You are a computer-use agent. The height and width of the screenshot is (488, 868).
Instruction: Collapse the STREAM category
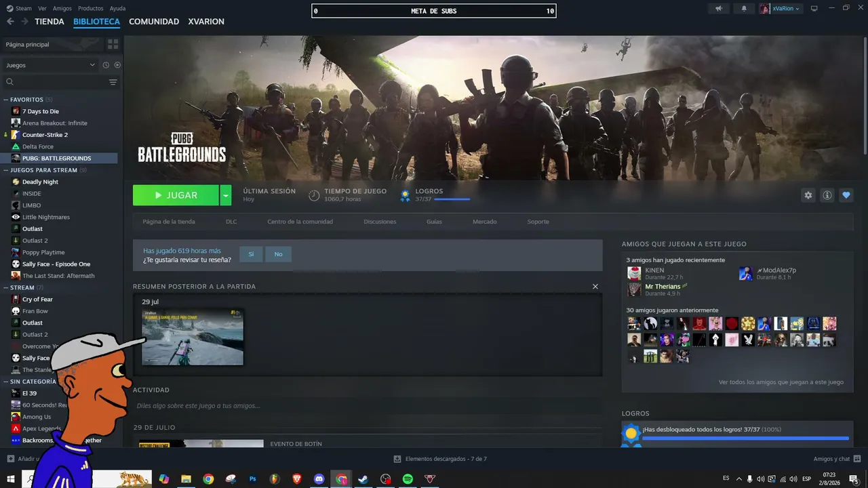click(x=5, y=287)
